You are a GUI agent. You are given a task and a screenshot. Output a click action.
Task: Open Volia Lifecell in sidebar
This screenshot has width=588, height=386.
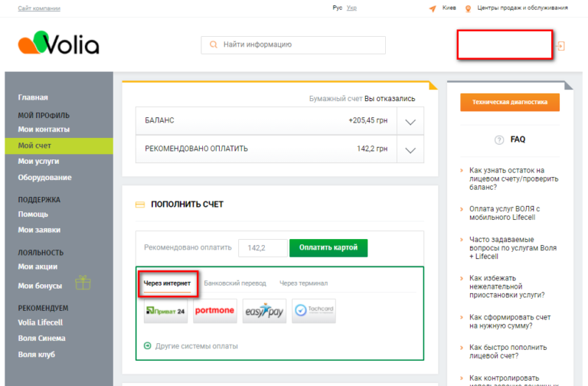tap(41, 322)
